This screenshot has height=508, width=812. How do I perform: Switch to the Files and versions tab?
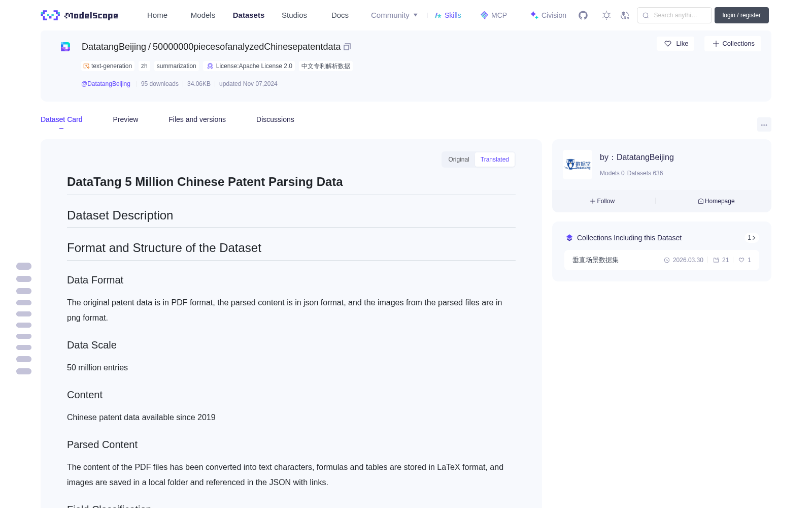197,119
